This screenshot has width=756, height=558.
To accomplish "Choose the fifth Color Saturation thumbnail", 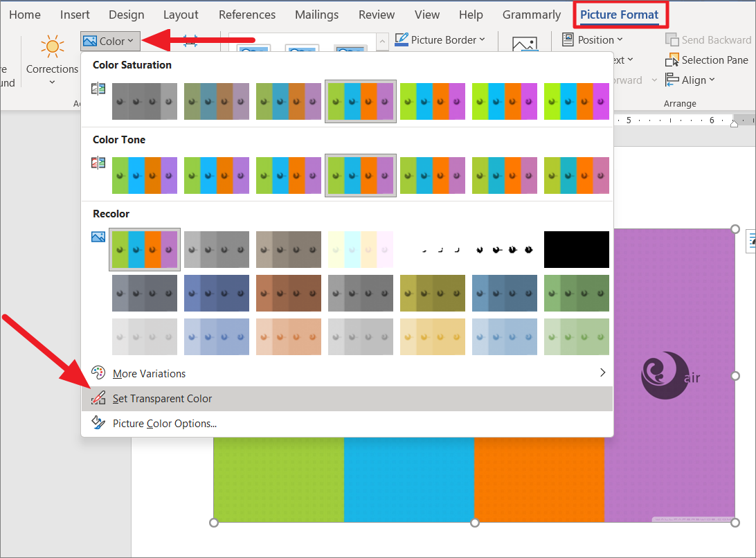I will tap(433, 101).
